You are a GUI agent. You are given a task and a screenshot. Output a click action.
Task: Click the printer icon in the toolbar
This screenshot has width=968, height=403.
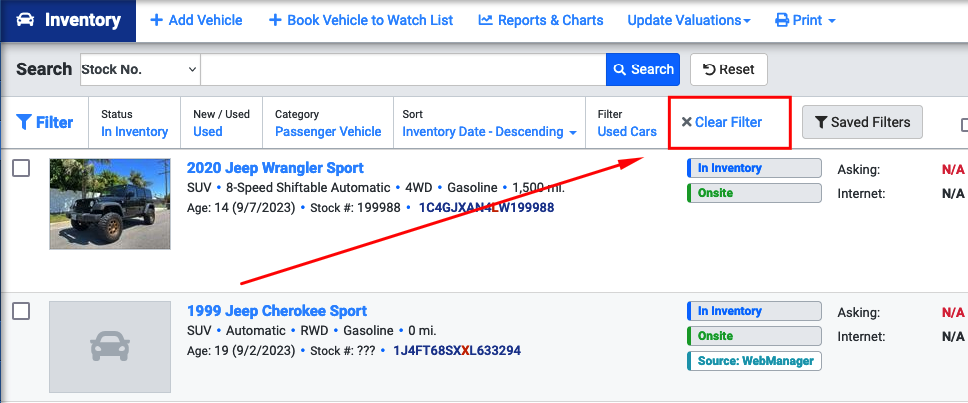782,20
